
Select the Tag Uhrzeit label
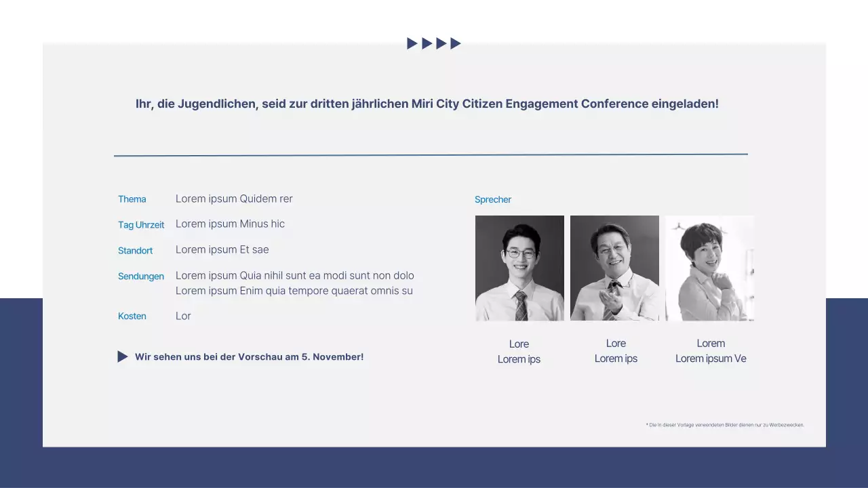(141, 224)
